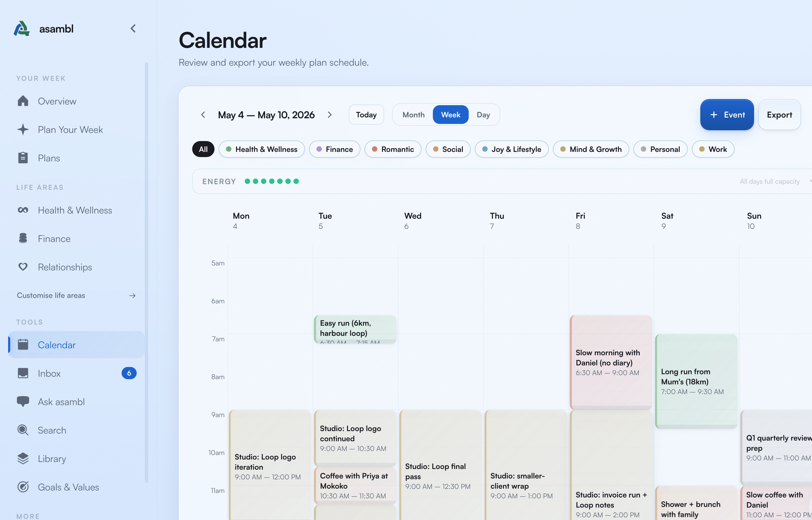Open the Library layers icon
Viewport: 812px width, 520px height.
pyautogui.click(x=23, y=459)
